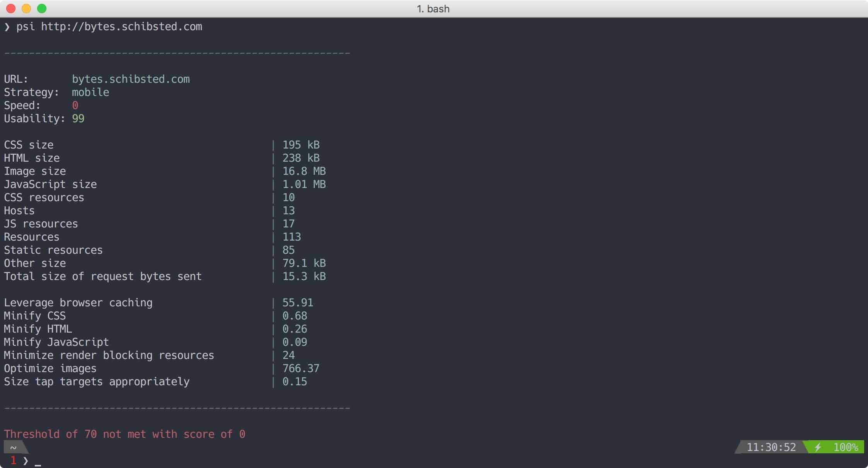The image size is (868, 468).
Task: Click the 'mobile' strategy value
Action: [91, 92]
